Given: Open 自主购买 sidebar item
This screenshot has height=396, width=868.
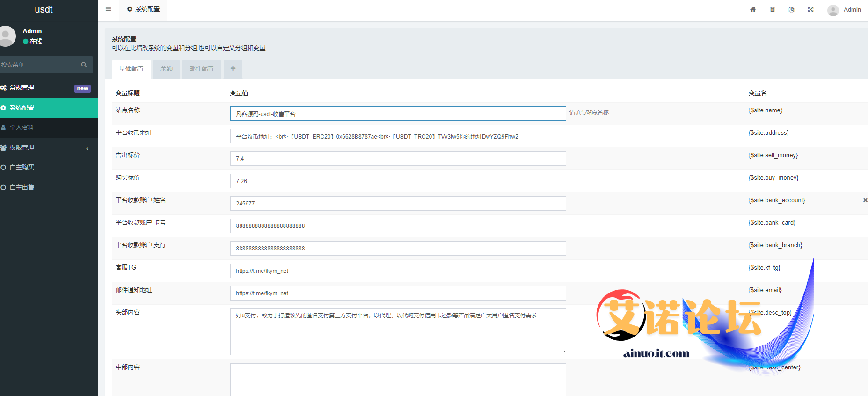Looking at the screenshot, I should point(49,168).
